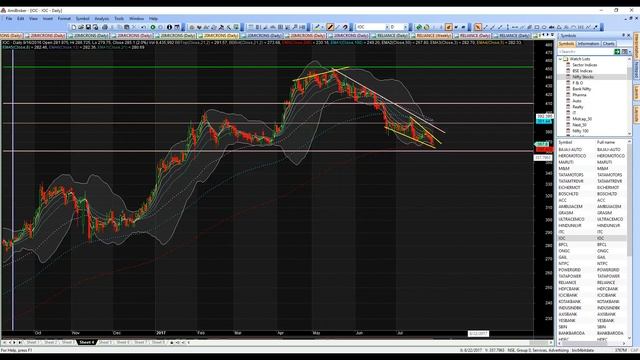This screenshot has height=360, width=640.
Task: Click into the Symbols search field
Action: coord(586,51)
